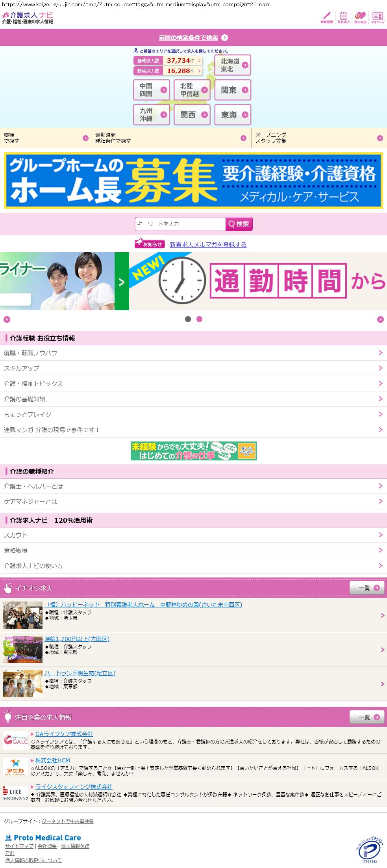Click the 通勤時間から clock carousel banner
This screenshot has height=868, width=387.
point(258,281)
